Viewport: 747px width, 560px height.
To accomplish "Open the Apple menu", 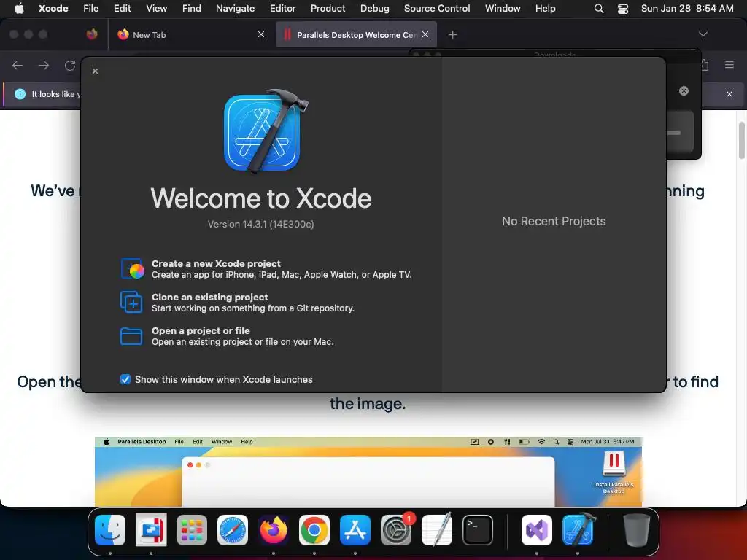I will pos(19,9).
